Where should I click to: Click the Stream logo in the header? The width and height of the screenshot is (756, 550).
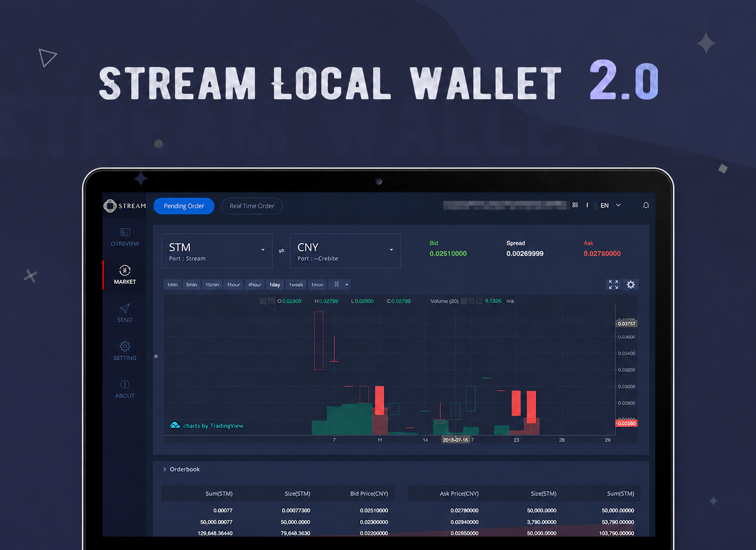coord(124,206)
